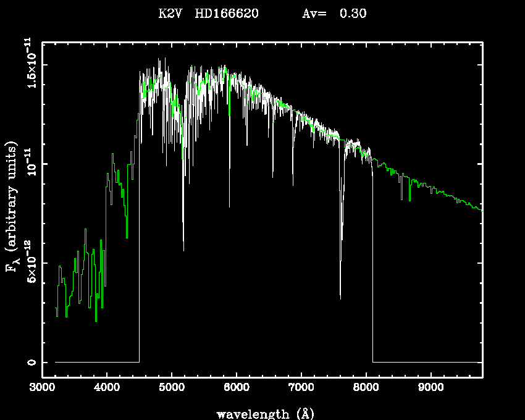The height and width of the screenshot is (420, 525).
Task: Click bottom of deep absorption dip near 7600 Å
Action: [x=340, y=296]
